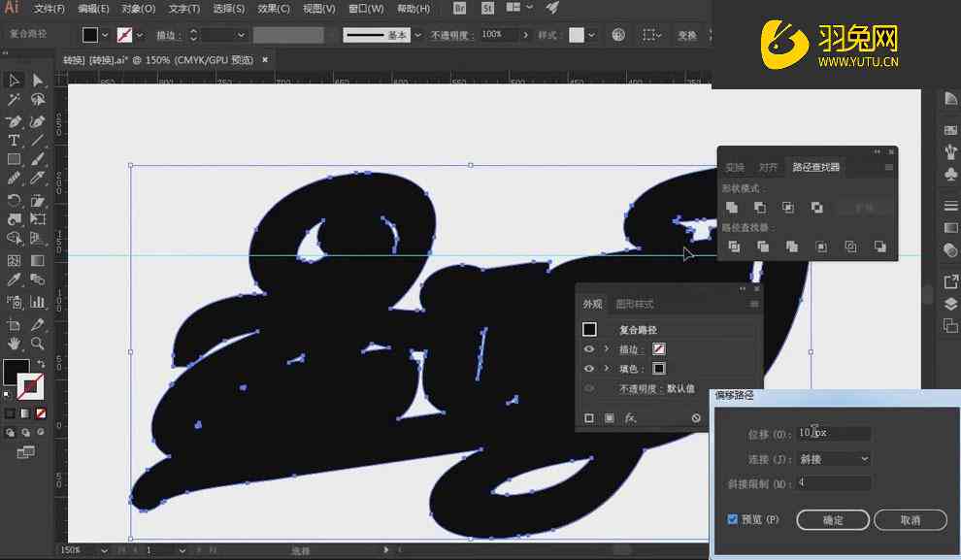Screen dimensions: 961x560
Task: Select the Type tool
Action: (x=15, y=141)
